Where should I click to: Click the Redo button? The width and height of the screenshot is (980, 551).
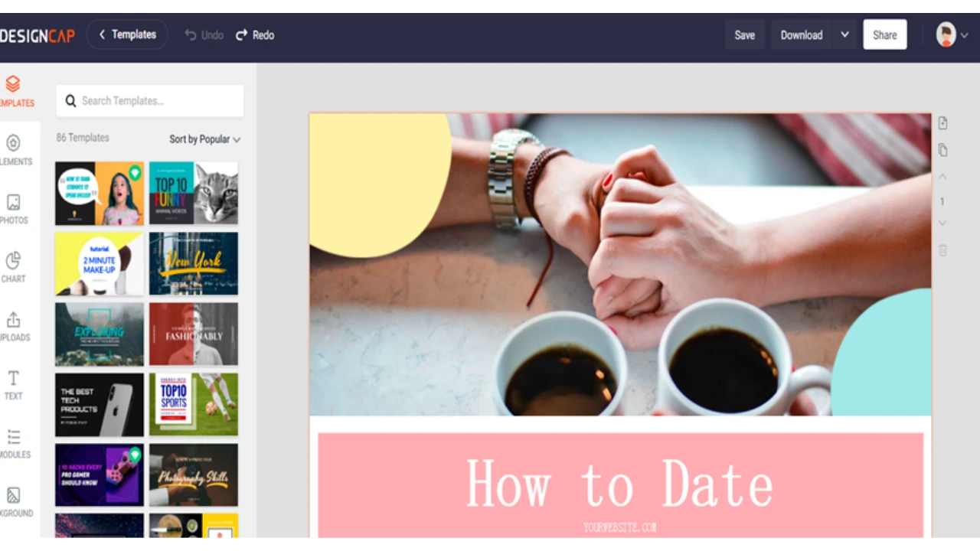[255, 35]
